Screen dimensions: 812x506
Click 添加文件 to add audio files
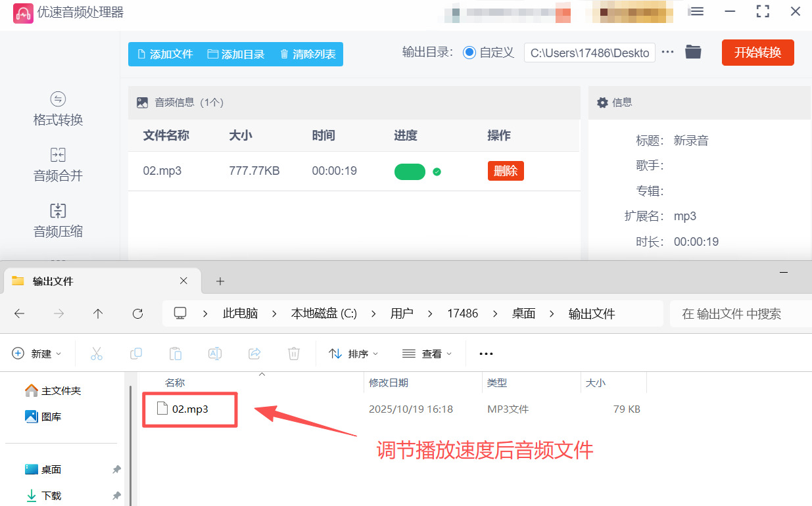[x=164, y=54]
